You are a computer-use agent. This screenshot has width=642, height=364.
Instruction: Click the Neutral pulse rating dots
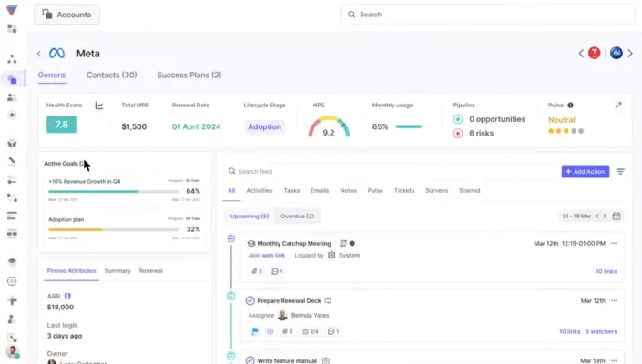click(x=566, y=131)
